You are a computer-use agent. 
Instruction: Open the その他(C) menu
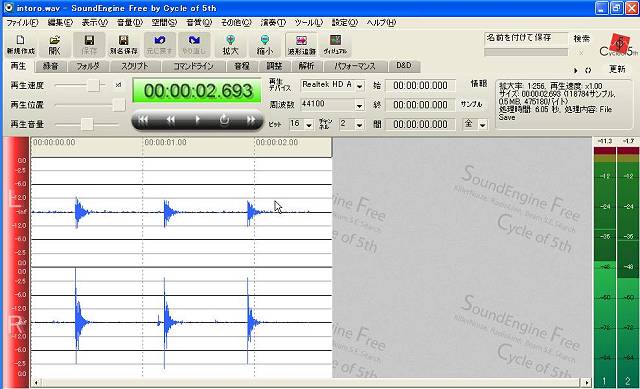click(x=236, y=23)
